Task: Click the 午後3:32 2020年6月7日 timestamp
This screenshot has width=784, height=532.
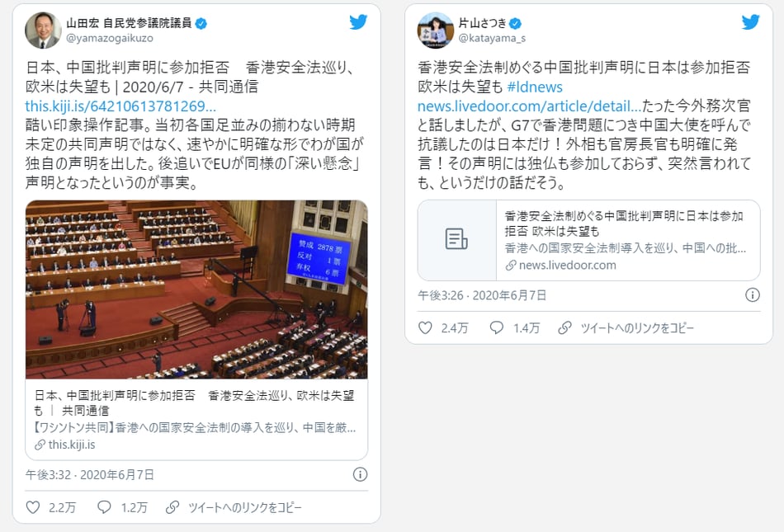Action: [90, 474]
